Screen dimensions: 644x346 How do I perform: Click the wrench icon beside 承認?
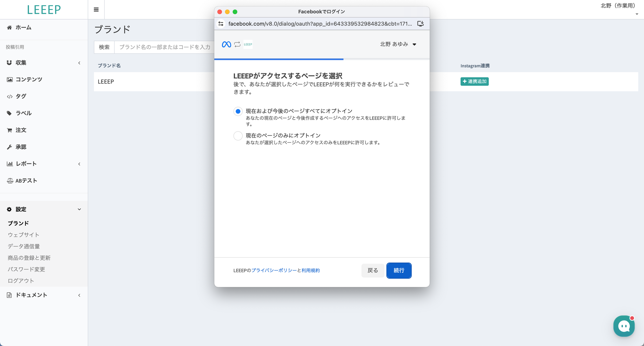(9, 147)
